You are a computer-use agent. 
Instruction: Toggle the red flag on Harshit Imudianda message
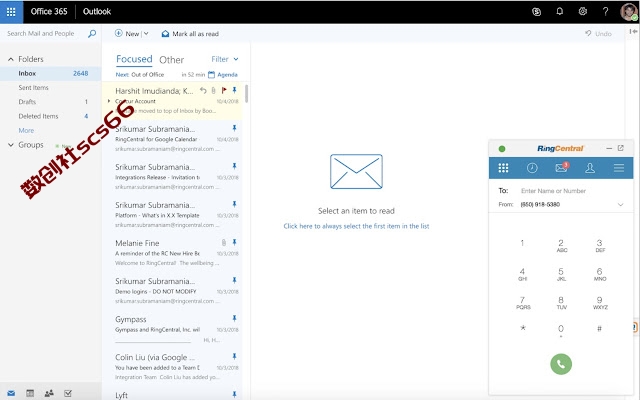point(224,90)
